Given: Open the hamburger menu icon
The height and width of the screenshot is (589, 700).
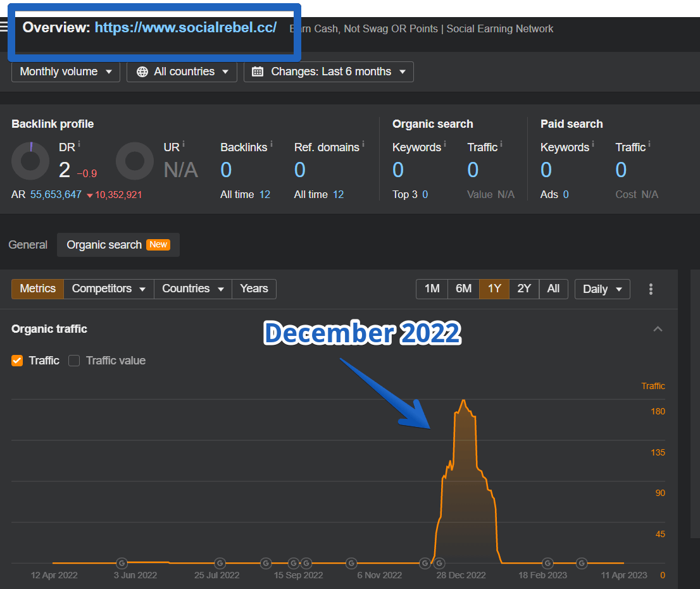Looking at the screenshot, I should 4,27.
